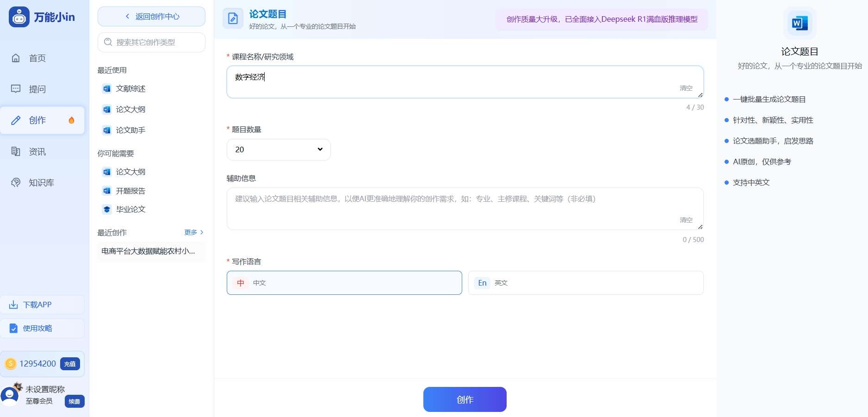The height and width of the screenshot is (417, 868).
Task: Open the 题目数量 quantity dropdown
Action: coord(278,149)
